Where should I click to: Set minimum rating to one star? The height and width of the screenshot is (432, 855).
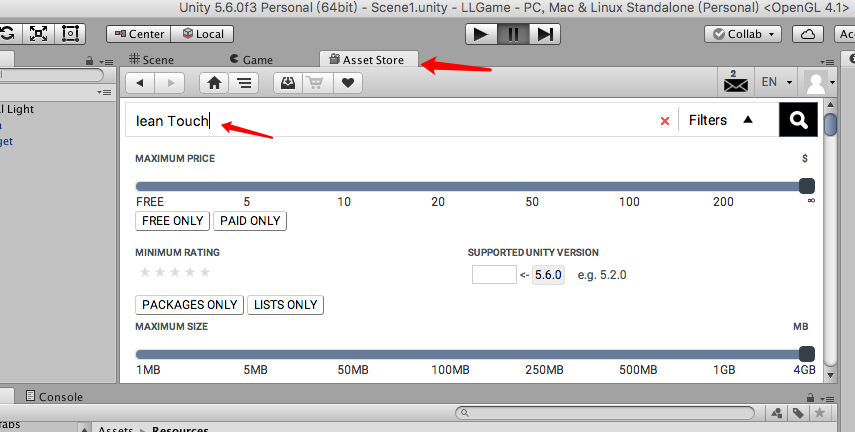tap(144, 272)
